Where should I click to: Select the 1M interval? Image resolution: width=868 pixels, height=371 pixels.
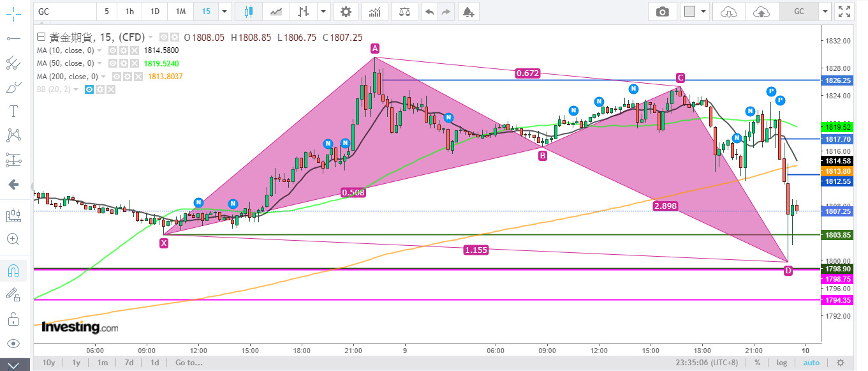(x=181, y=11)
